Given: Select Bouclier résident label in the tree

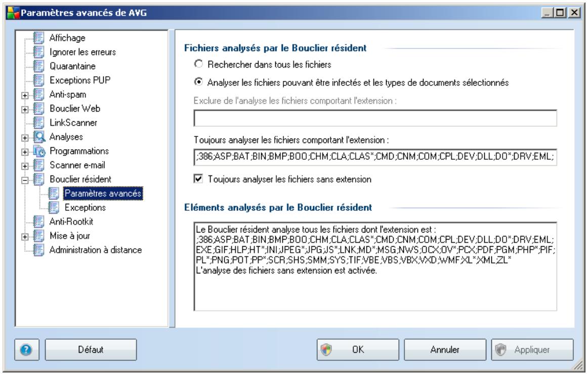Looking at the screenshot, I should tap(80, 179).
